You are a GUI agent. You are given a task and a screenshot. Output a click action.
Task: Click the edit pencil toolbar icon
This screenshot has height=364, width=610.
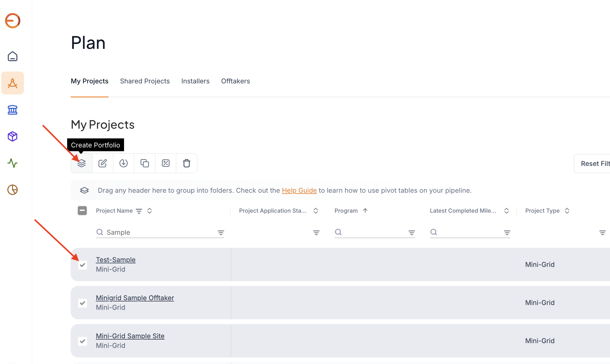pyautogui.click(x=103, y=163)
